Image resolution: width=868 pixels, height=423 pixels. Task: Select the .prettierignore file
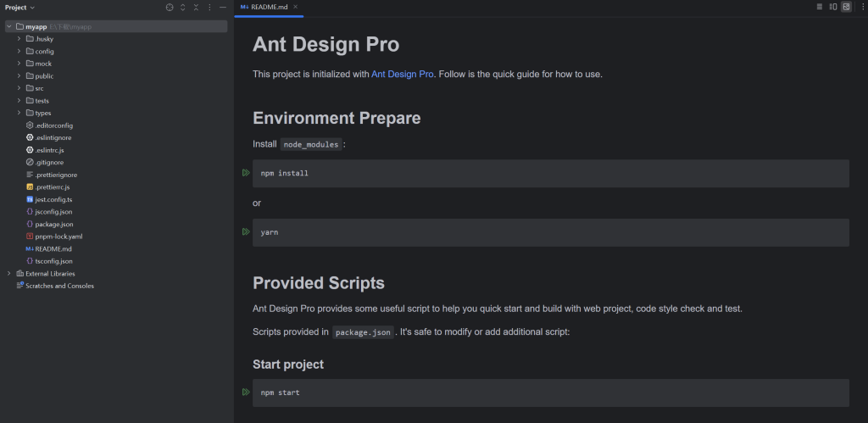point(52,175)
